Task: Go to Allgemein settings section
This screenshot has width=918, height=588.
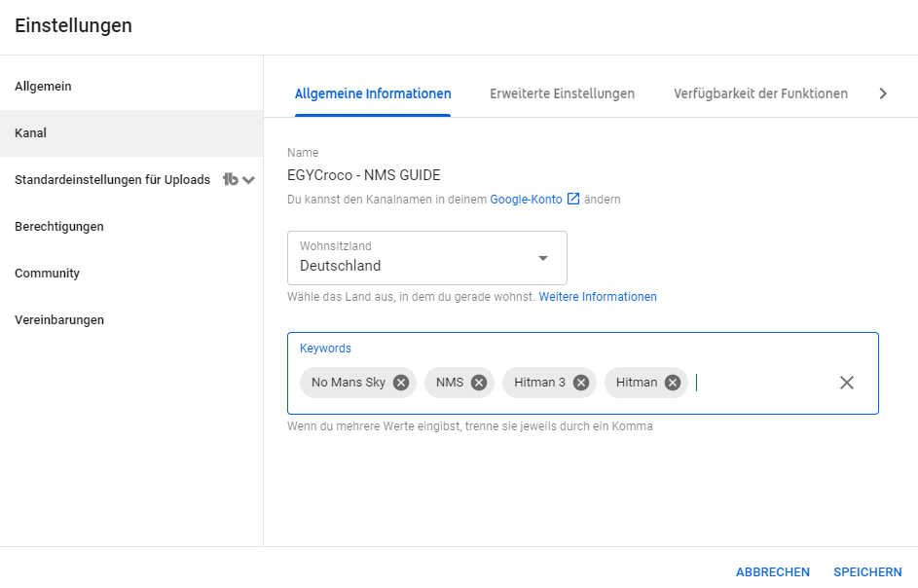Action: [x=43, y=87]
